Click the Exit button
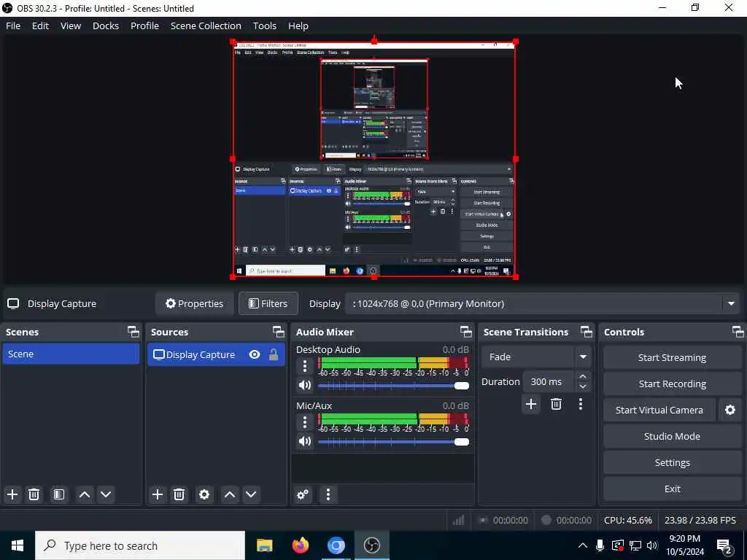Screen dimensions: 747x560 coord(672,489)
